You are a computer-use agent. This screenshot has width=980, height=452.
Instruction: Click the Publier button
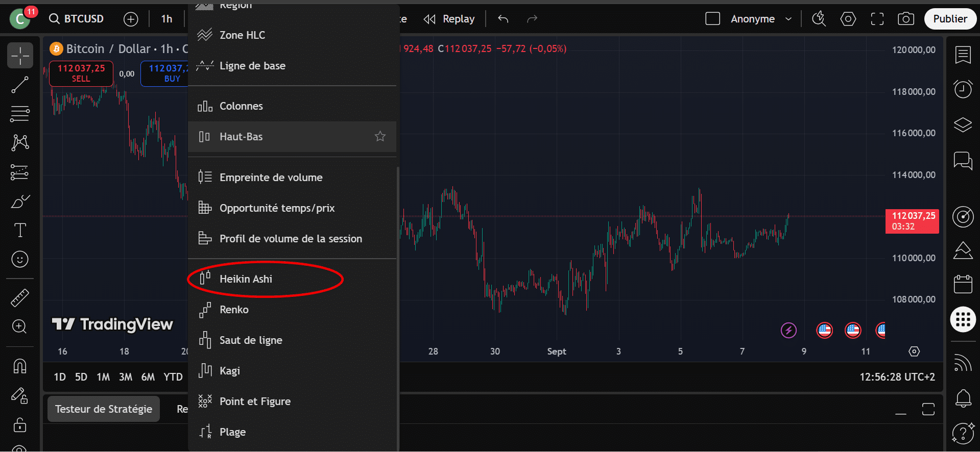pyautogui.click(x=949, y=19)
